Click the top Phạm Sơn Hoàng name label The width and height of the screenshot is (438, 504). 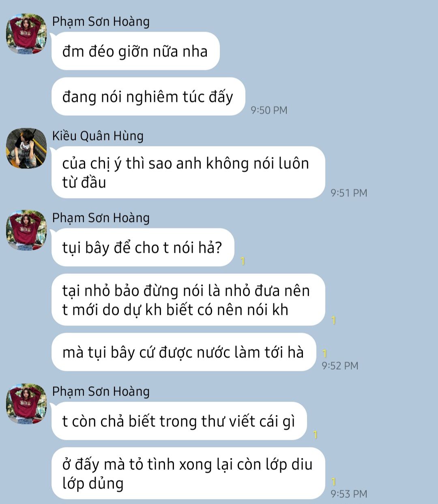[x=101, y=21]
